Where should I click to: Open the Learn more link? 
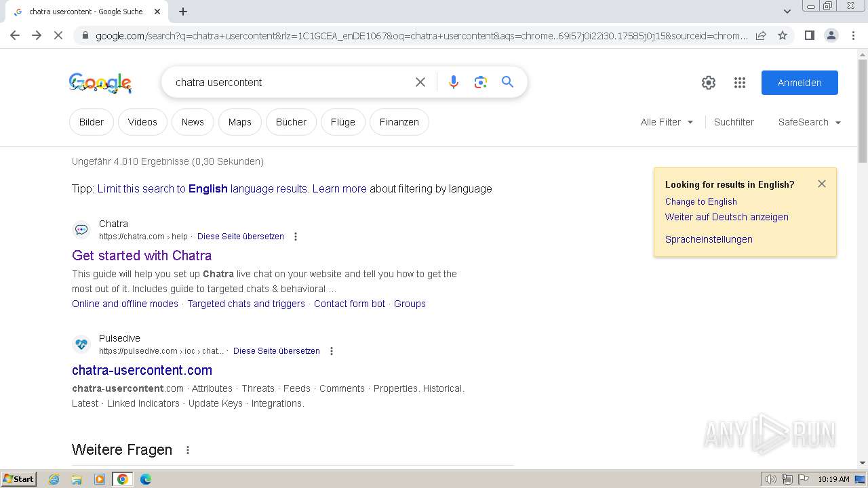pyautogui.click(x=339, y=188)
